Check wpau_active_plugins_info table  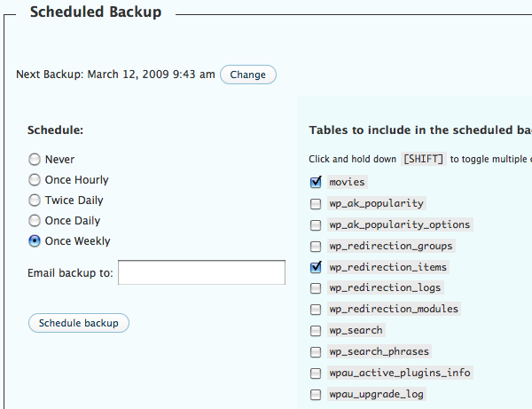(x=316, y=374)
